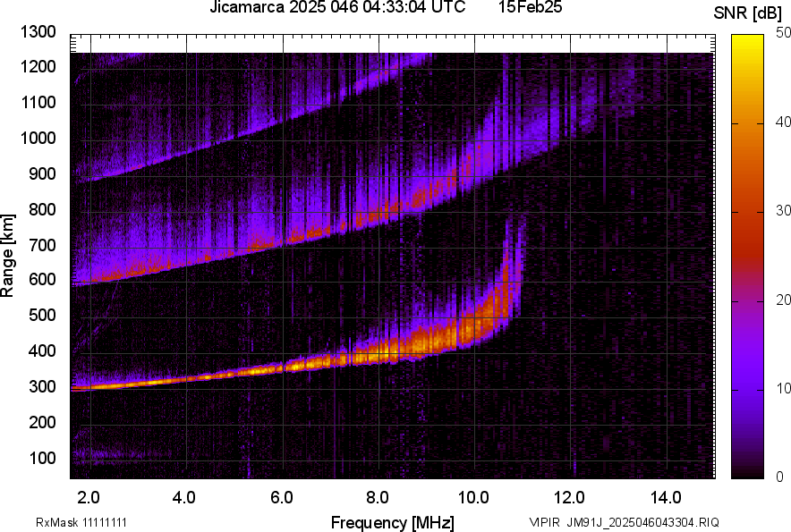Click the "Frequency [MHz]" axis label

pyautogui.click(x=393, y=522)
